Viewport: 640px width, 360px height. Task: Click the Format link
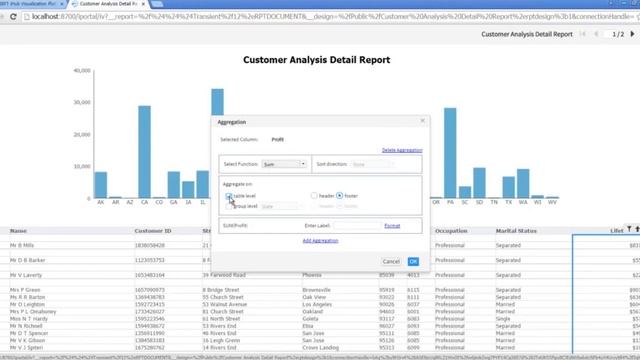(x=392, y=226)
